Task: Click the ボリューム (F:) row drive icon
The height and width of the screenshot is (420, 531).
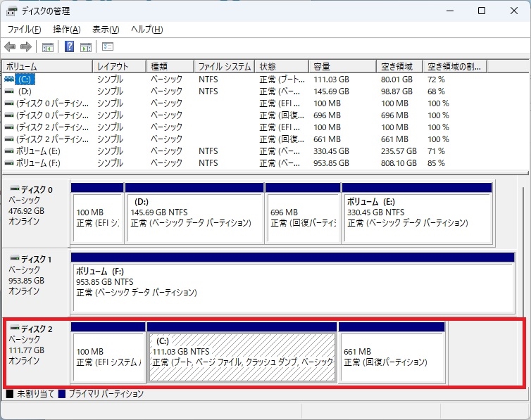Action: [9, 163]
